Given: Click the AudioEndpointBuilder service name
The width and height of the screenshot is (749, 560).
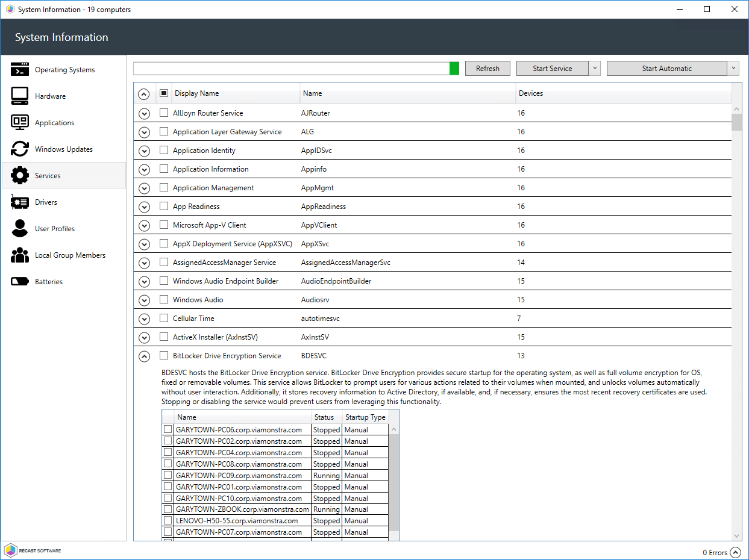Looking at the screenshot, I should [336, 281].
